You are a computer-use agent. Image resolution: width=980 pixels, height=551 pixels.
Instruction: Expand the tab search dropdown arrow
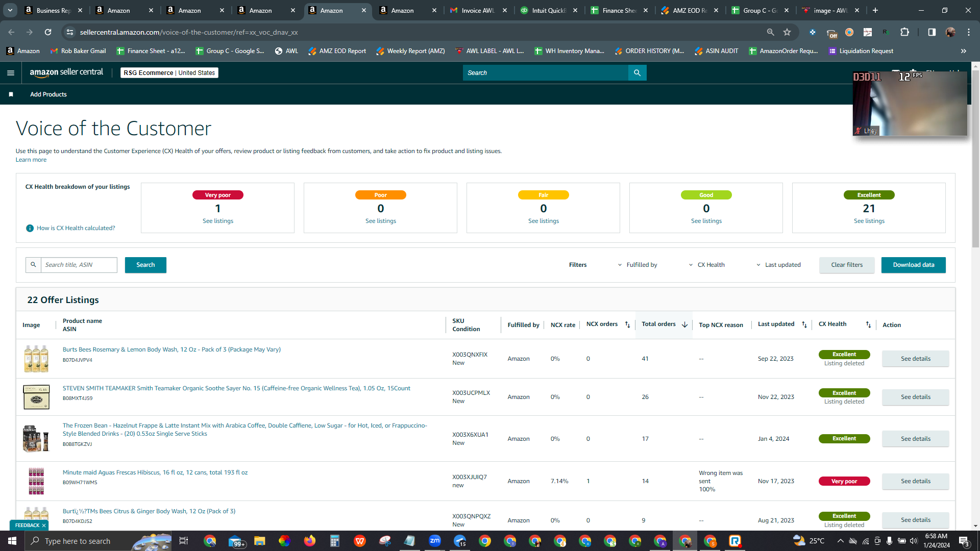pos(10,10)
